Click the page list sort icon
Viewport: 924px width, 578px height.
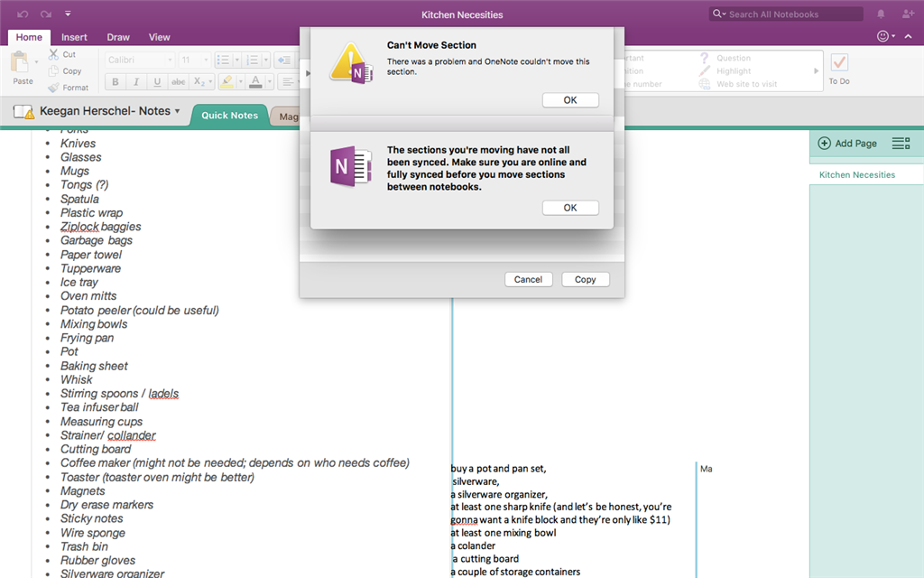click(901, 144)
